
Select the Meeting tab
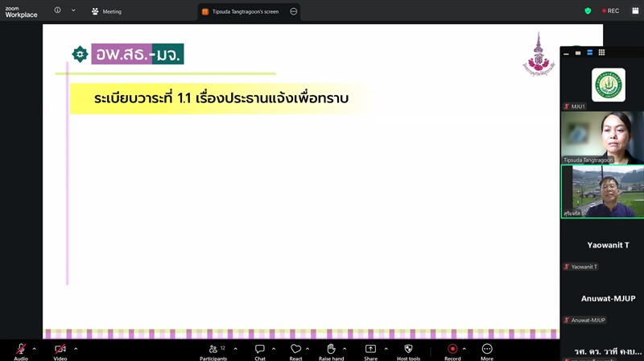tap(106, 11)
